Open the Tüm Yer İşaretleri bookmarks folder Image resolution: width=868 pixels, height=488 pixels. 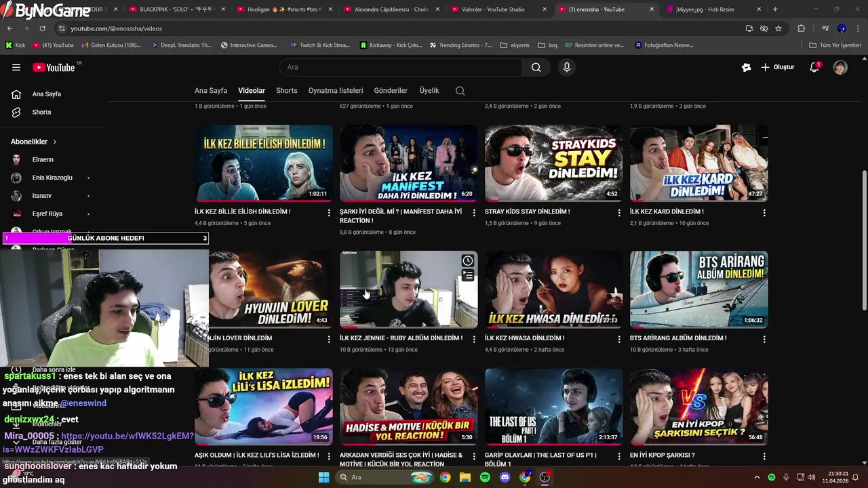point(835,45)
